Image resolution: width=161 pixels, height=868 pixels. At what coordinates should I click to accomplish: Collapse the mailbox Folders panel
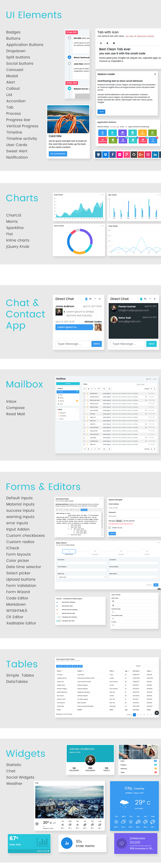tap(78, 388)
